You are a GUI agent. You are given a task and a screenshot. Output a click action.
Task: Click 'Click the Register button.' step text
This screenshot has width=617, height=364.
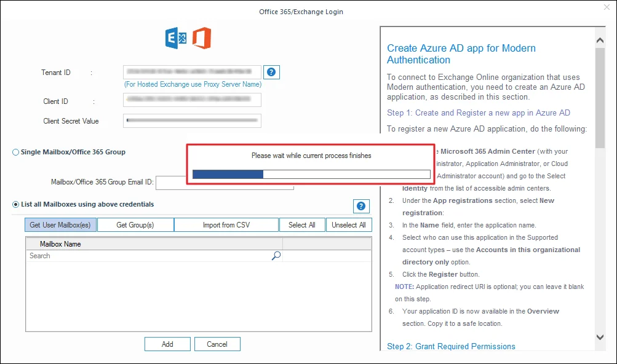[x=440, y=274]
